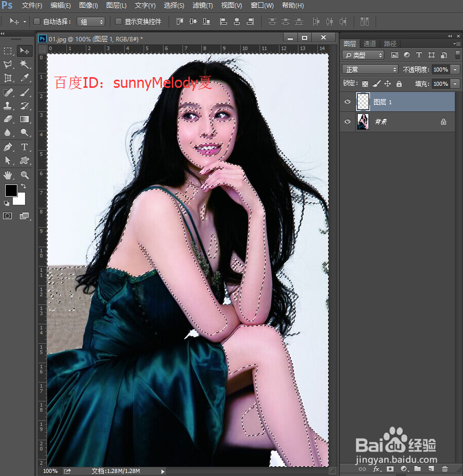This screenshot has height=476, width=463.
Task: Create a new layer button
Action: pos(431,469)
